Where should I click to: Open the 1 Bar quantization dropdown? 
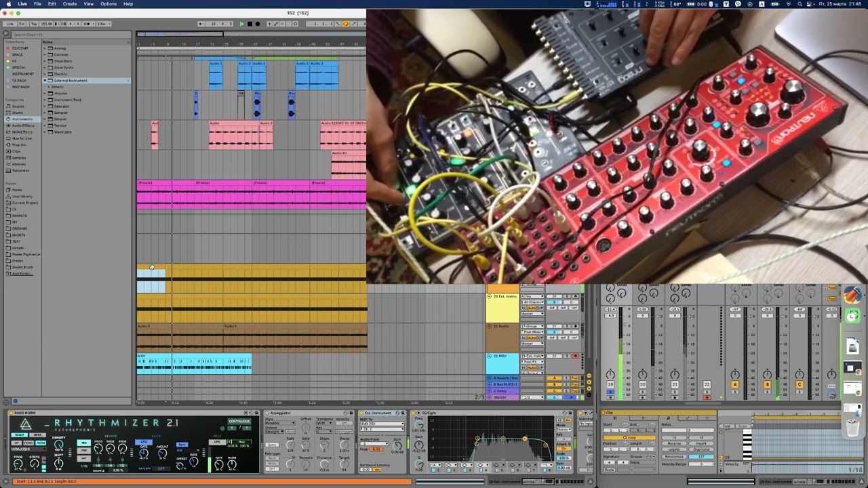pyautogui.click(x=104, y=24)
